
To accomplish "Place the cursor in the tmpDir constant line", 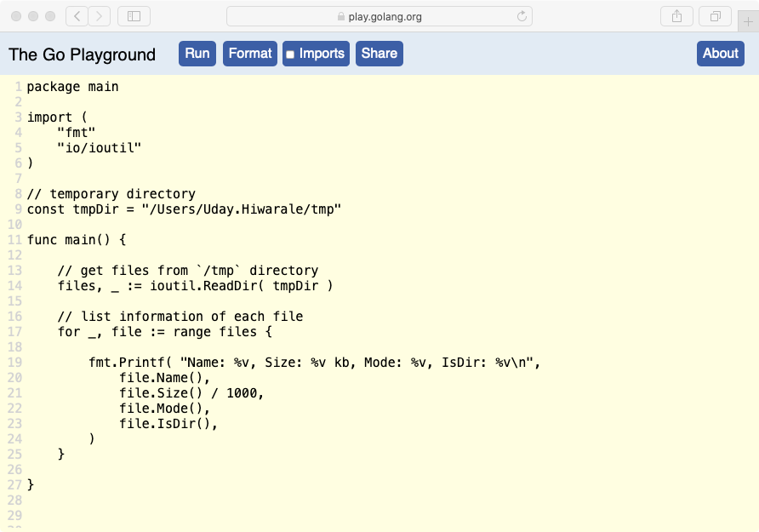I will (184, 209).
